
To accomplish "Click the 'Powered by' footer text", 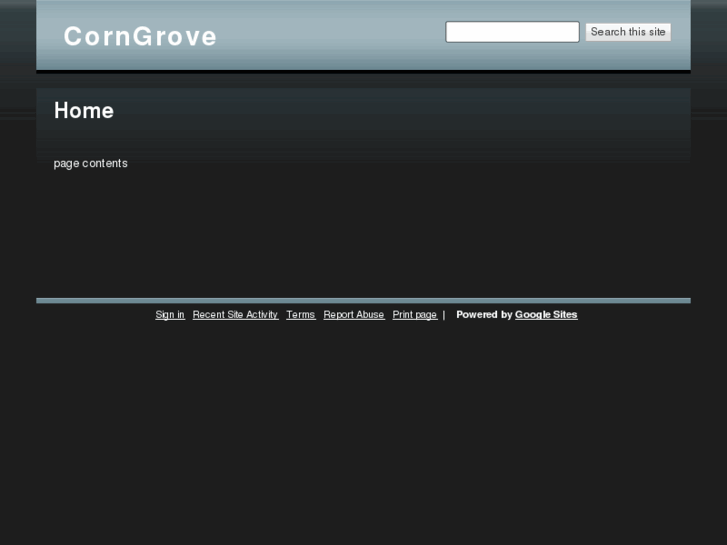I will [x=484, y=314].
